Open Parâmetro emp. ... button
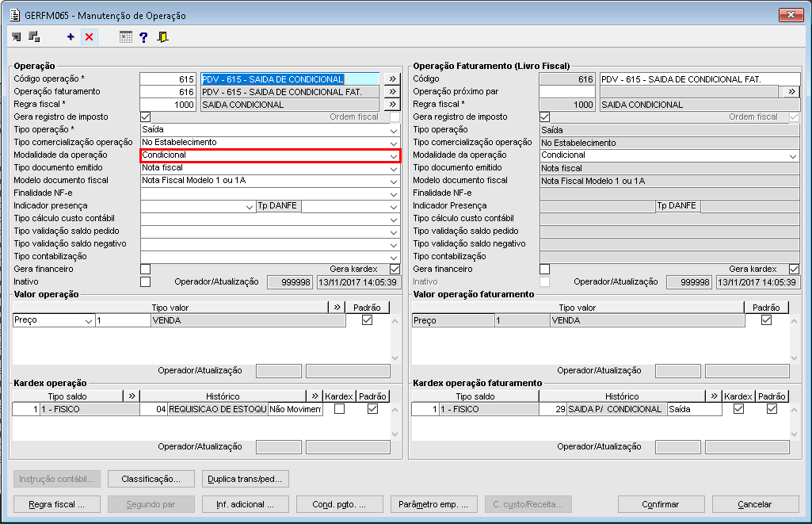The width and height of the screenshot is (812, 524). pyautogui.click(x=434, y=504)
